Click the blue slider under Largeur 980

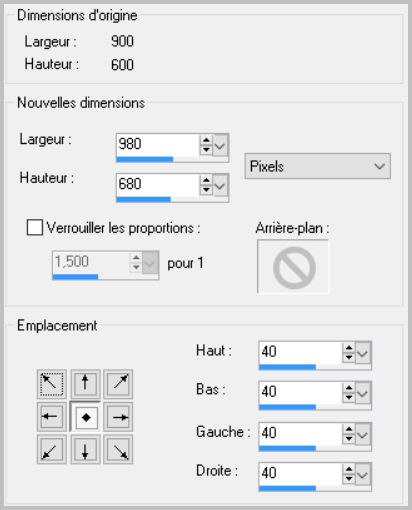[145, 159]
